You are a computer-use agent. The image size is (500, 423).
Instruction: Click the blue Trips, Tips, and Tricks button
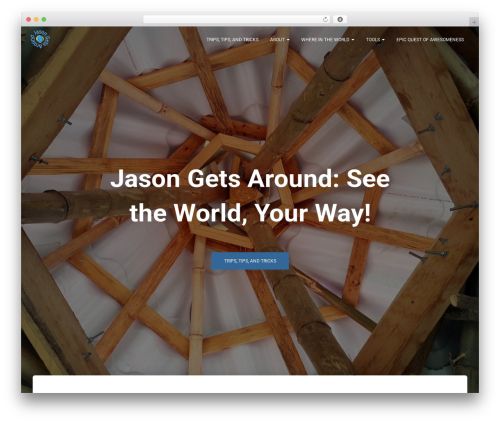[250, 261]
